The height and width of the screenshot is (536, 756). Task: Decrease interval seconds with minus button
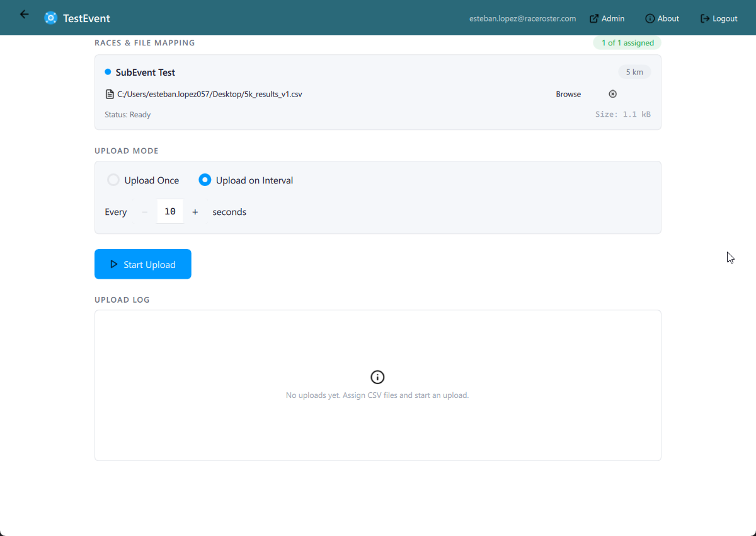click(145, 212)
